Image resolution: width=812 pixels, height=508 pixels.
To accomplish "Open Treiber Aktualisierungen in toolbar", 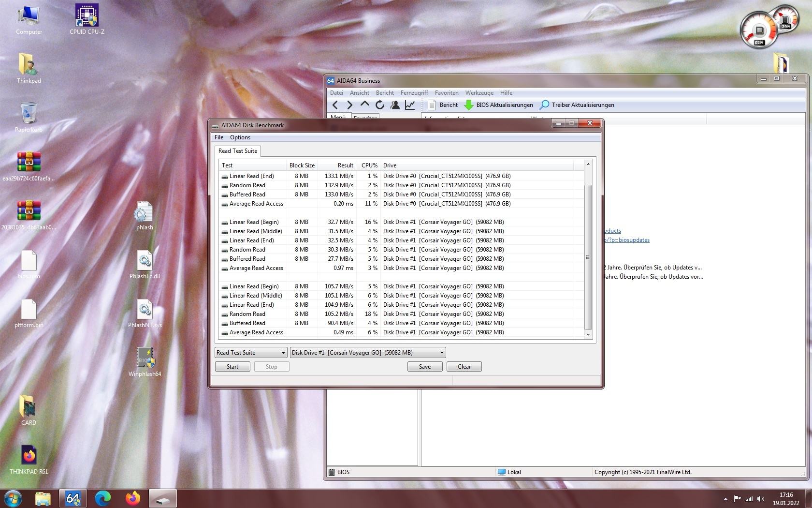I will pyautogui.click(x=577, y=105).
